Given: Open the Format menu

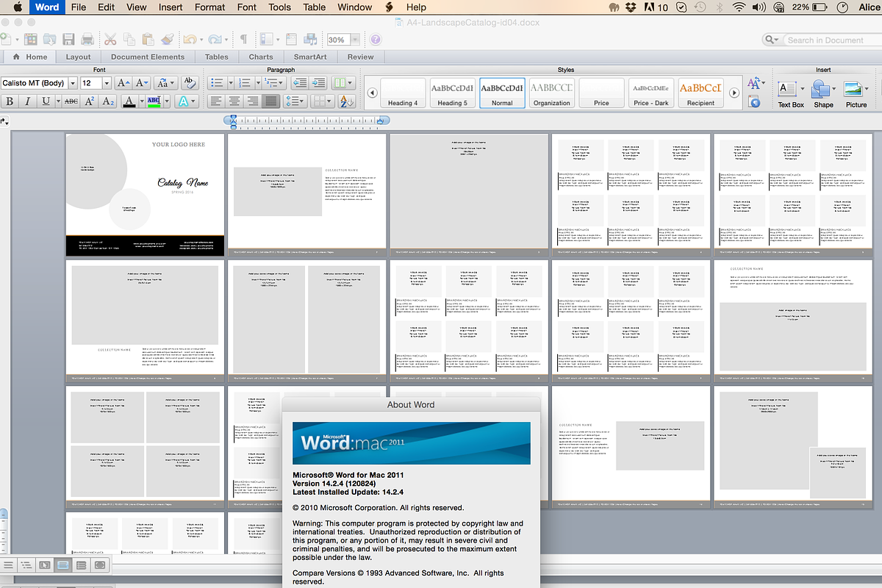Looking at the screenshot, I should pos(209,7).
